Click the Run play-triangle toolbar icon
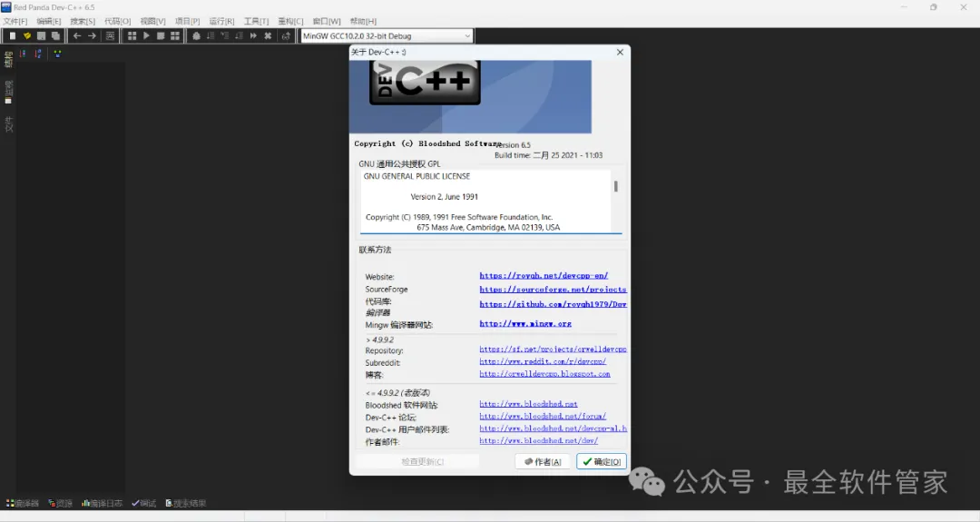Image resolution: width=980 pixels, height=522 pixels. [146, 36]
